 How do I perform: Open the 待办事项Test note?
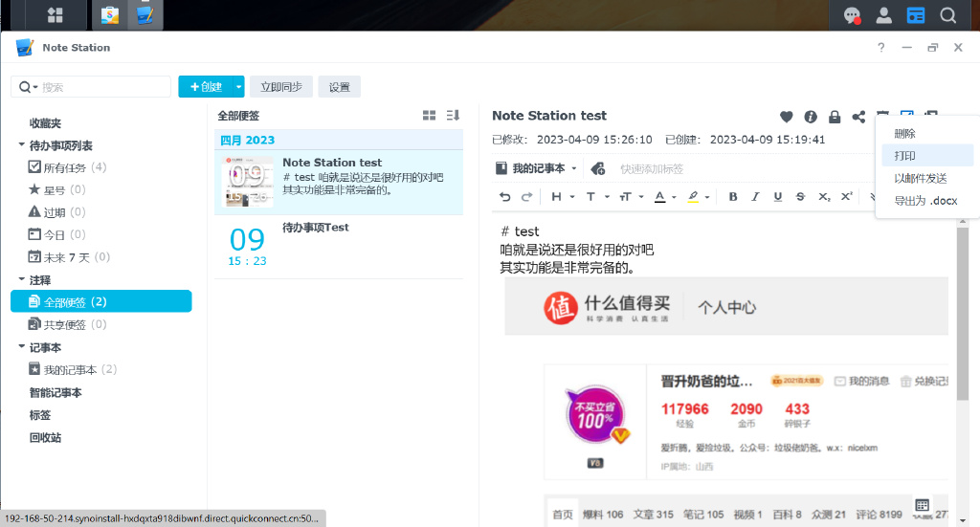[339, 247]
